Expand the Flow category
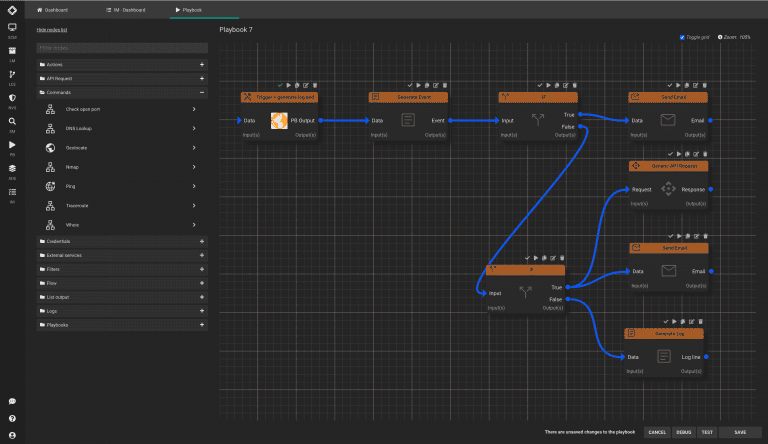The image size is (768, 444). [x=122, y=283]
